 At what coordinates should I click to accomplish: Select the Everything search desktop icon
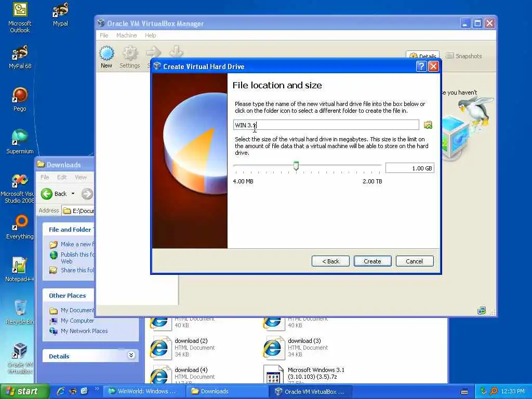[20, 227]
